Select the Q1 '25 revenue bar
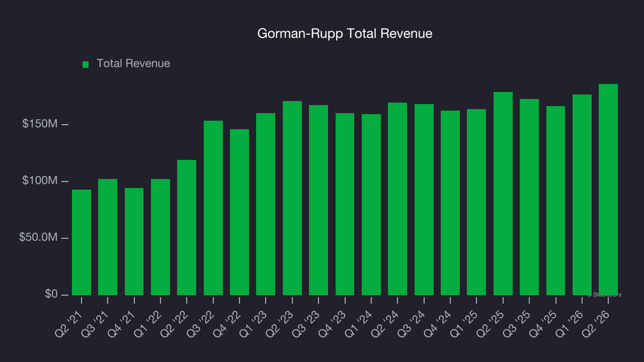The height and width of the screenshot is (362, 644). [x=476, y=202]
